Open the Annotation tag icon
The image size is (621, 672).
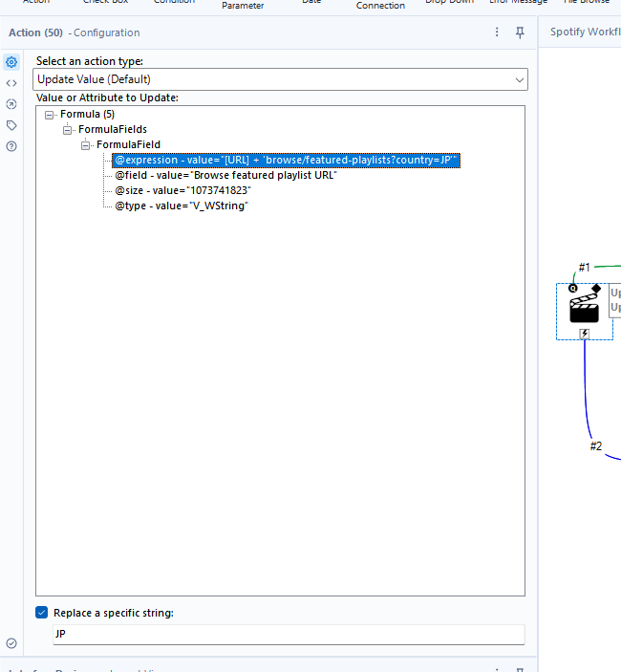[11, 125]
